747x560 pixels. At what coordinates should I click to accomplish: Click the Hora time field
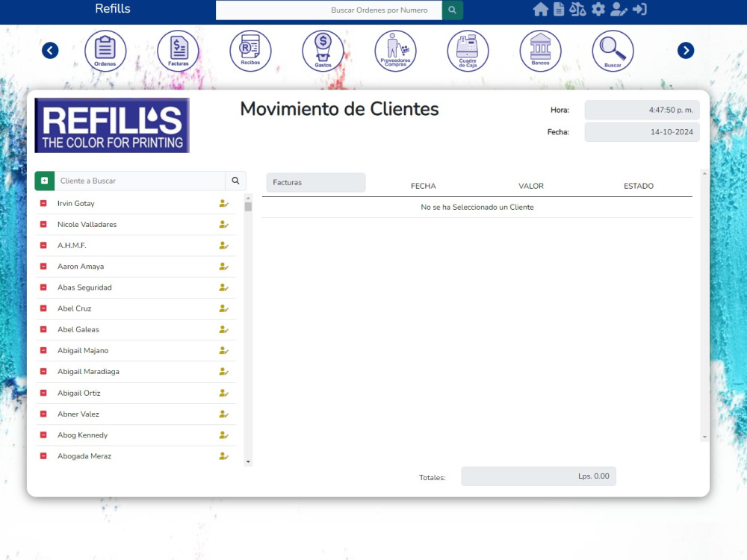click(642, 110)
